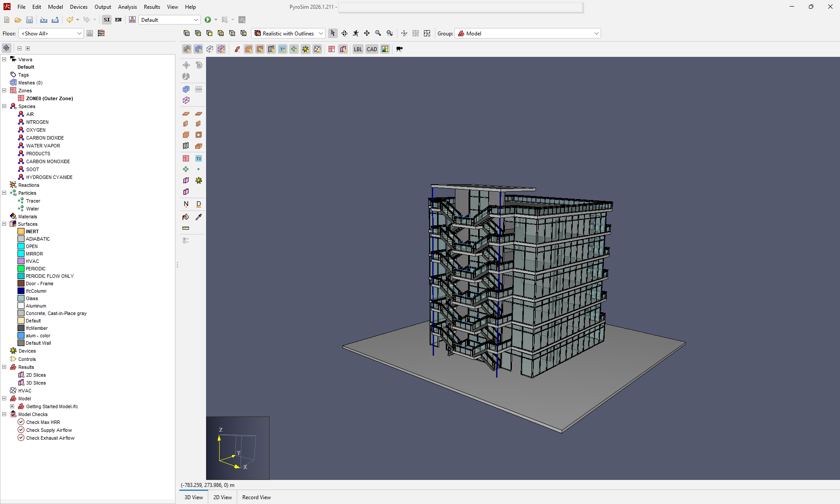Select the Pan four-arrow tool
The height and width of the screenshot is (504, 840).
(367, 33)
